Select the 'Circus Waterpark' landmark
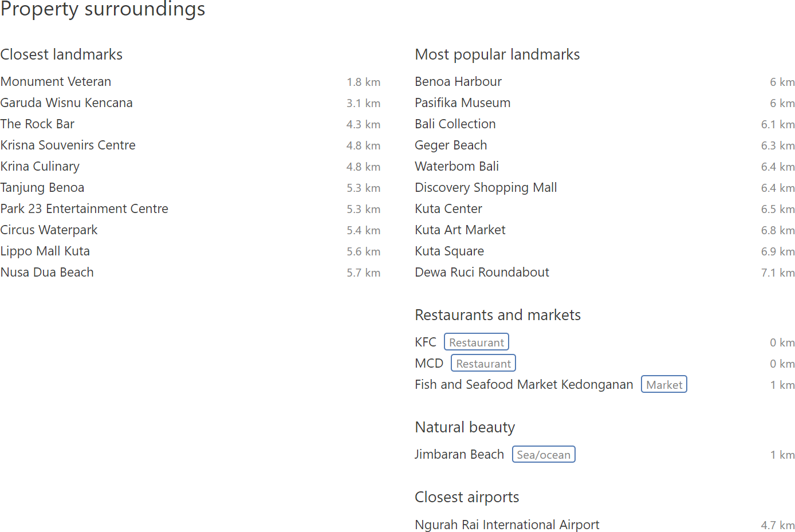This screenshot has height=532, width=795. coord(49,230)
